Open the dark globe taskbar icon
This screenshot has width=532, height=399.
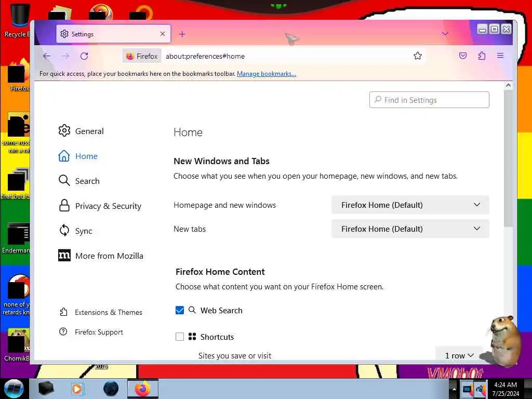coord(111,389)
